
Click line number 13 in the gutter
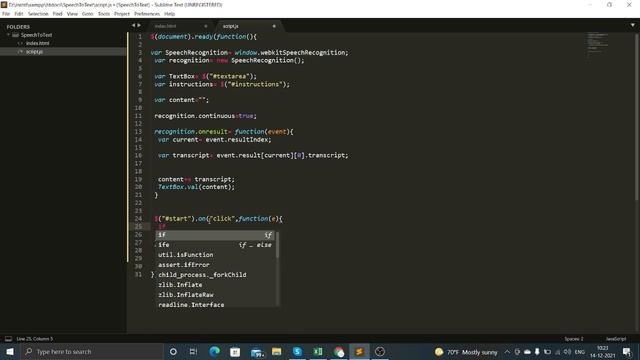[x=138, y=131]
